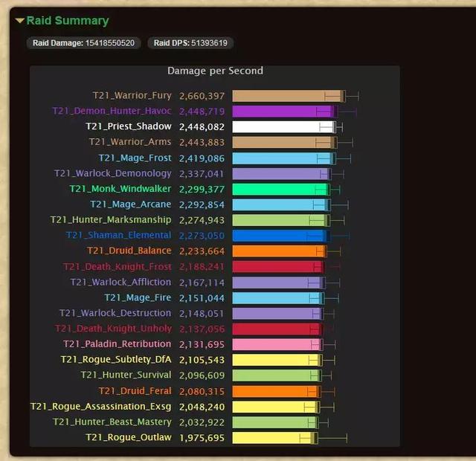Click the white T21_Priest_Shadow bar
The image size is (476, 461).
(x=283, y=127)
